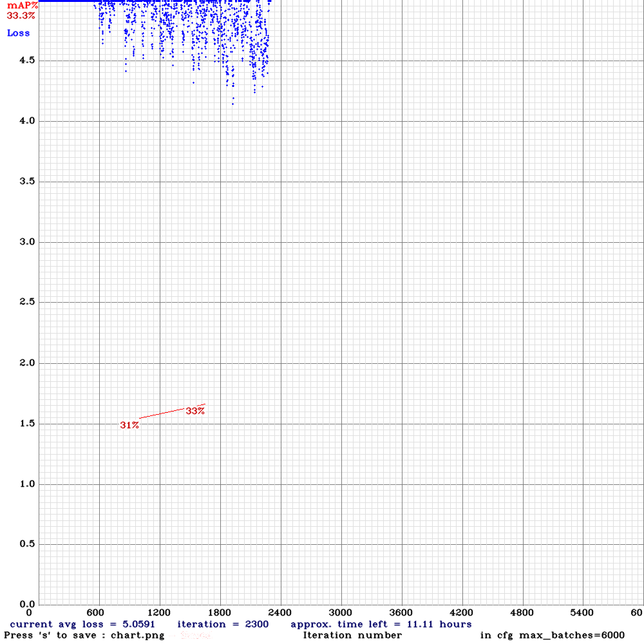Click the 5400 tick label on the x-axis
The image size is (644, 644).
[582, 613]
